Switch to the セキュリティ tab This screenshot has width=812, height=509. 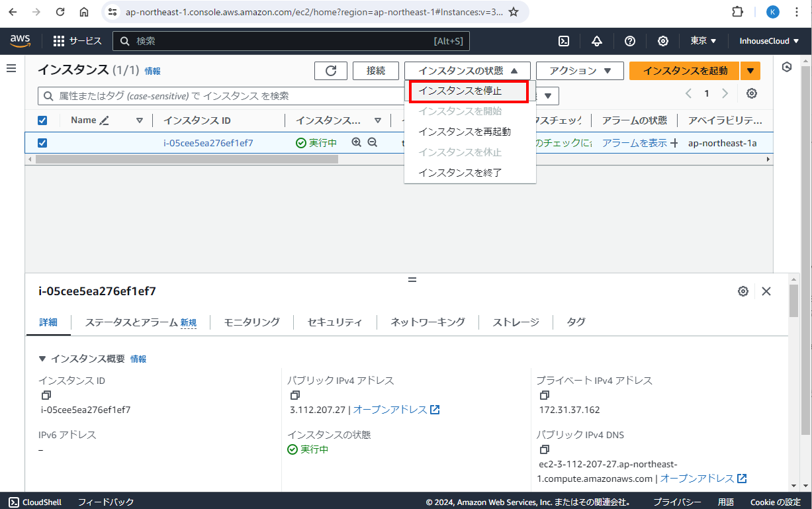tap(335, 322)
